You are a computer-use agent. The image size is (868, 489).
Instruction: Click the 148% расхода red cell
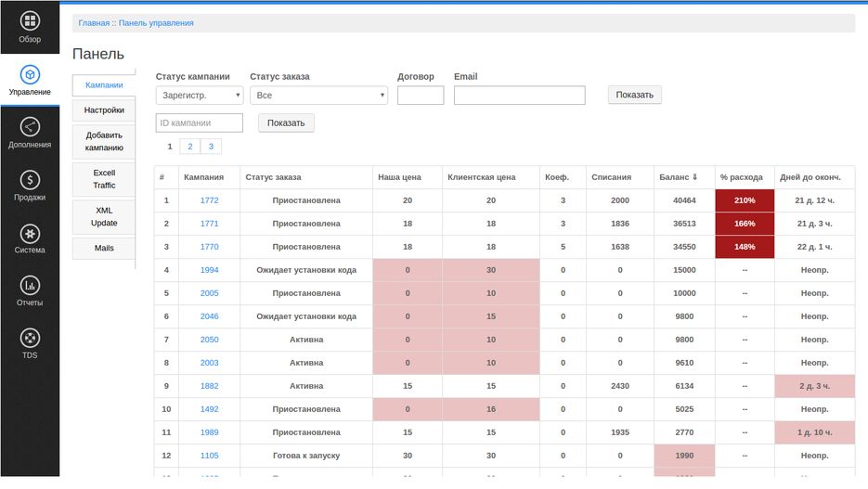pyautogui.click(x=745, y=247)
